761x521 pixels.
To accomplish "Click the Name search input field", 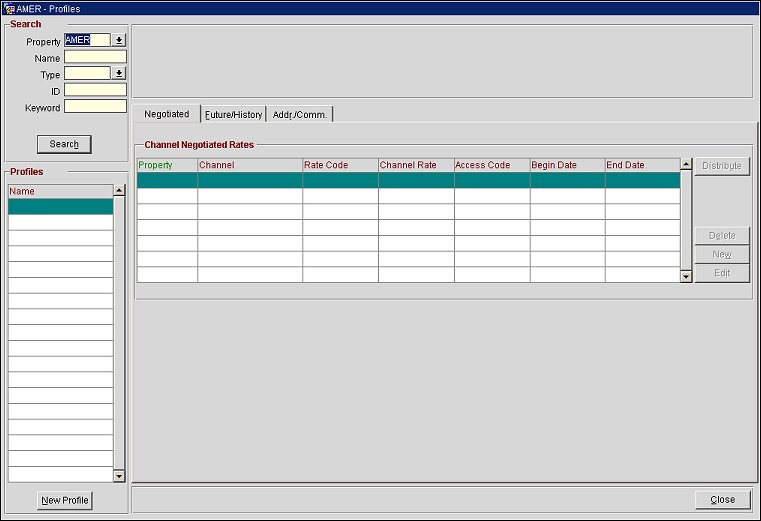I will pyautogui.click(x=95, y=58).
